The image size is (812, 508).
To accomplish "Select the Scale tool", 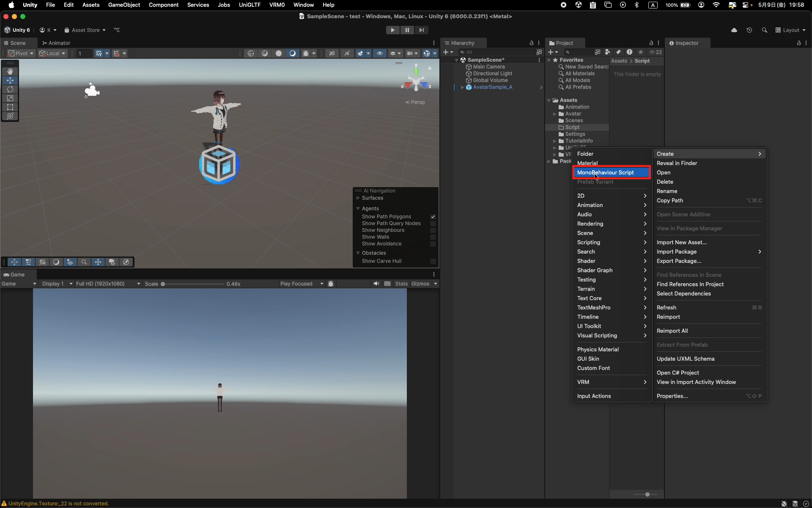I will pyautogui.click(x=10, y=98).
